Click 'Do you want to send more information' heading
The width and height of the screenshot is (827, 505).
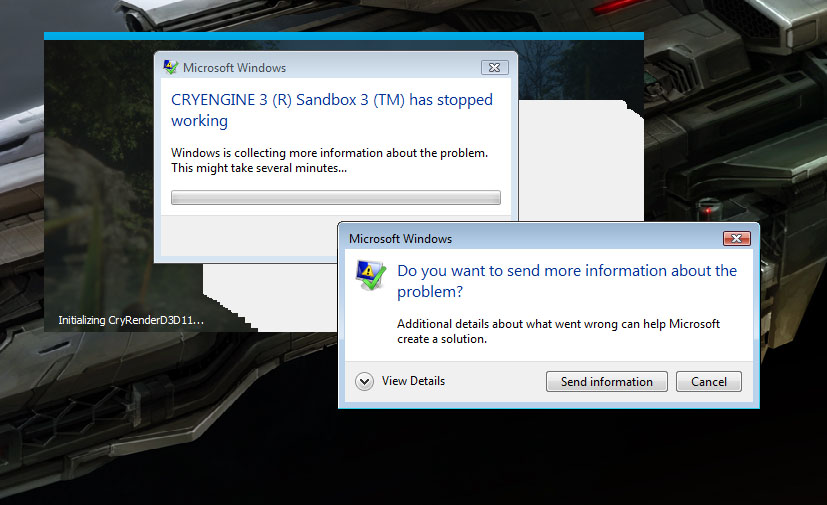(567, 281)
